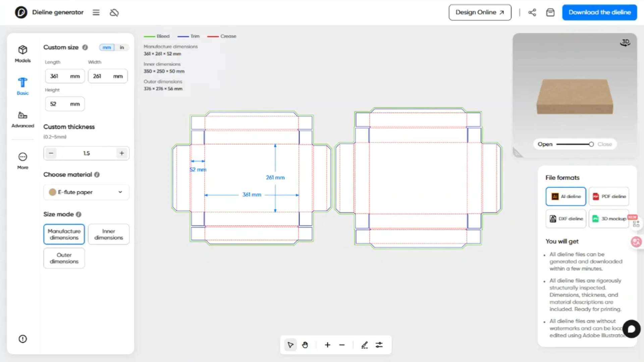644x362 pixels.
Task: Select the pen annotate tool
Action: (x=365, y=345)
